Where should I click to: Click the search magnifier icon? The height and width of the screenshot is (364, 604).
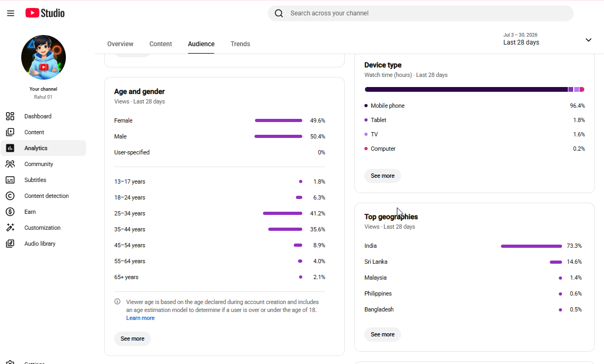(x=279, y=13)
